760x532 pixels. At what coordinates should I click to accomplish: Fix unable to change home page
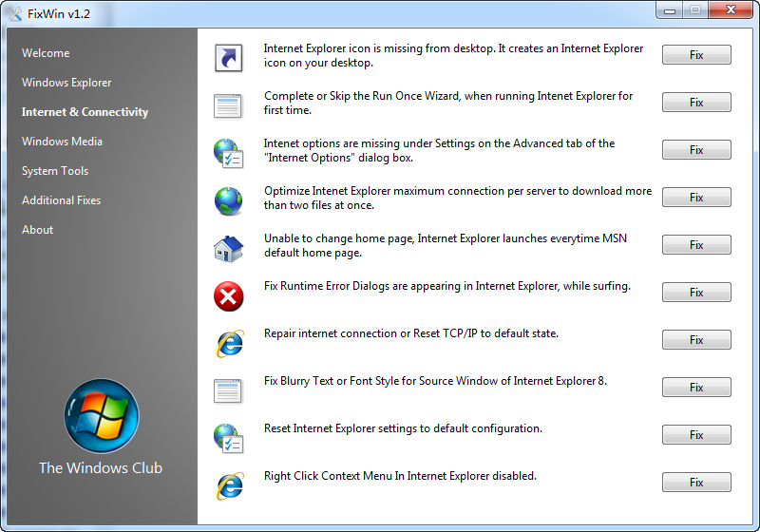point(696,245)
